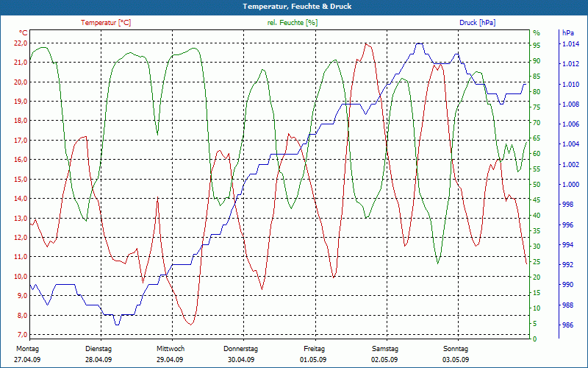Screen dimensions: 588x368
Task: Click the '994' pressure axis value
Action: [567, 244]
